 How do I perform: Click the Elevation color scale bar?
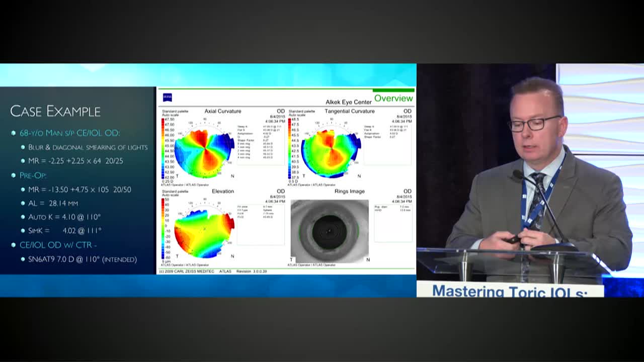[x=163, y=228]
